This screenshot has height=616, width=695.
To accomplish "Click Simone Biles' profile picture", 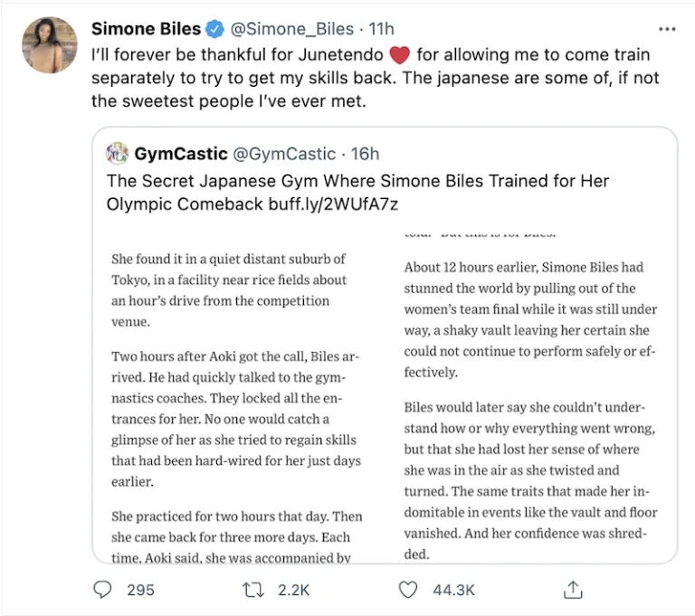I will [49, 45].
